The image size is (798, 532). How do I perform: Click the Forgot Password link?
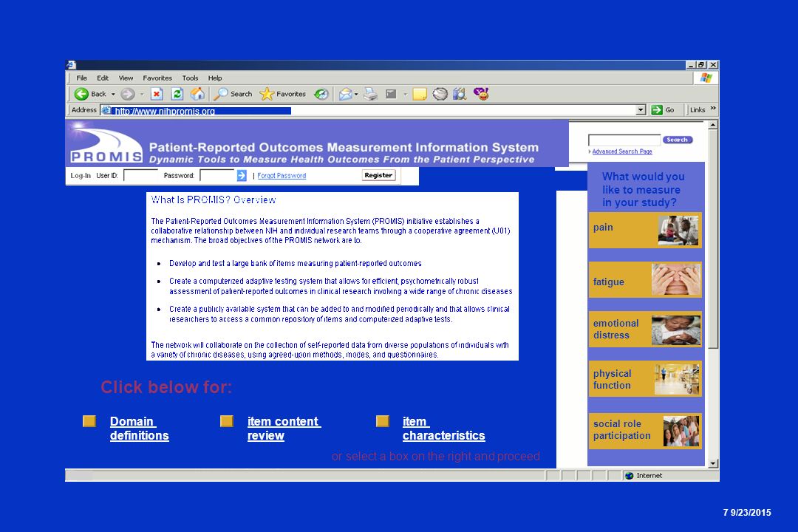click(282, 176)
